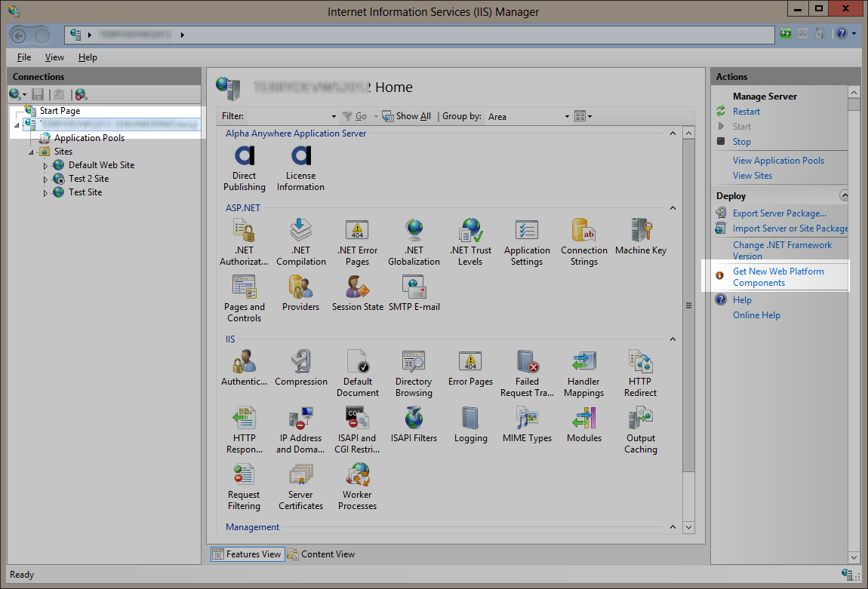Collapse the Sites tree node

pos(32,152)
